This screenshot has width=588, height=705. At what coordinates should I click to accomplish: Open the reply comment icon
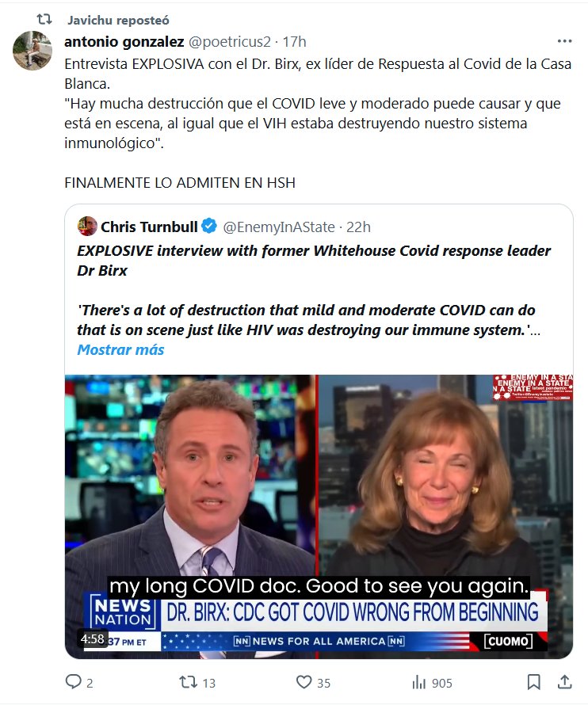click(73, 682)
